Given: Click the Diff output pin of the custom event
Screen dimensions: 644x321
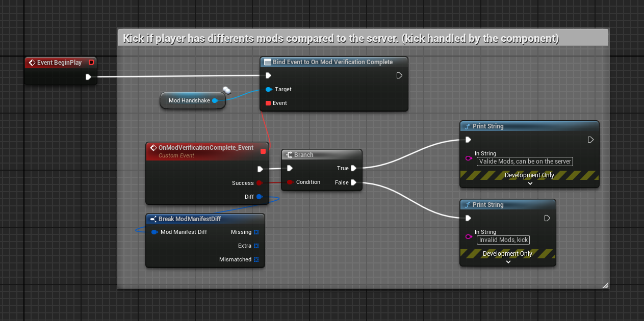Looking at the screenshot, I should click(x=259, y=197).
